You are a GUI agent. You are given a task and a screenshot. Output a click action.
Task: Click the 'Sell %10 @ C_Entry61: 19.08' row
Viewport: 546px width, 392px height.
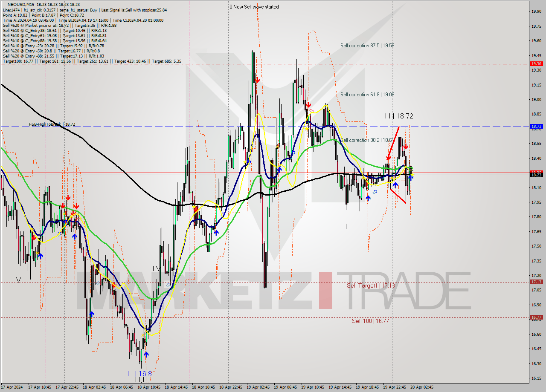tap(55, 35)
